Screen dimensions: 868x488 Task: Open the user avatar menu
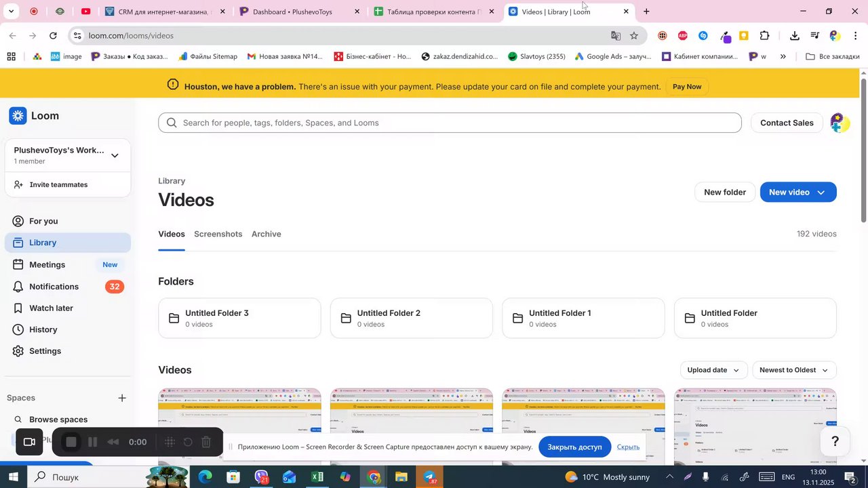click(x=840, y=123)
